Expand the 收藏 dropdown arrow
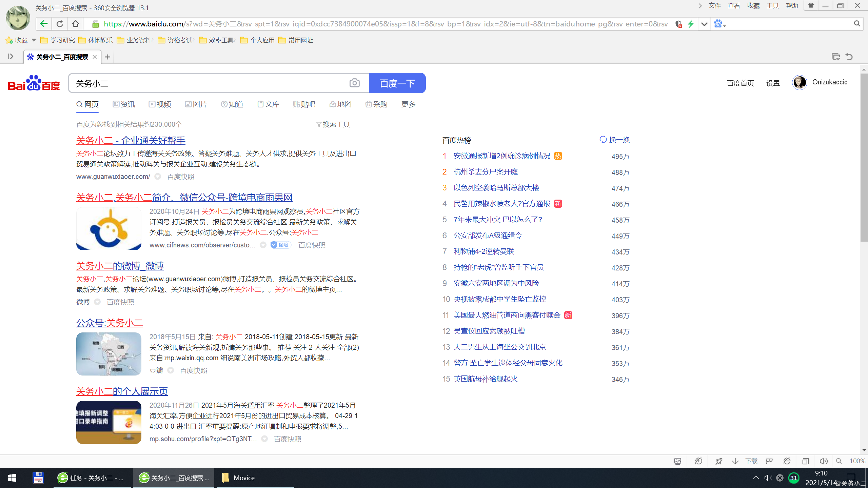868x488 pixels. point(34,40)
